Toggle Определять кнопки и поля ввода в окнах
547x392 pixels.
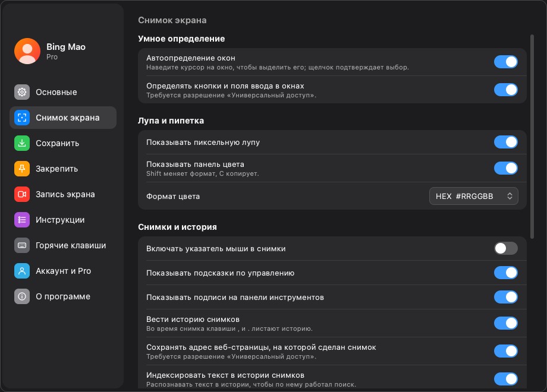click(506, 90)
